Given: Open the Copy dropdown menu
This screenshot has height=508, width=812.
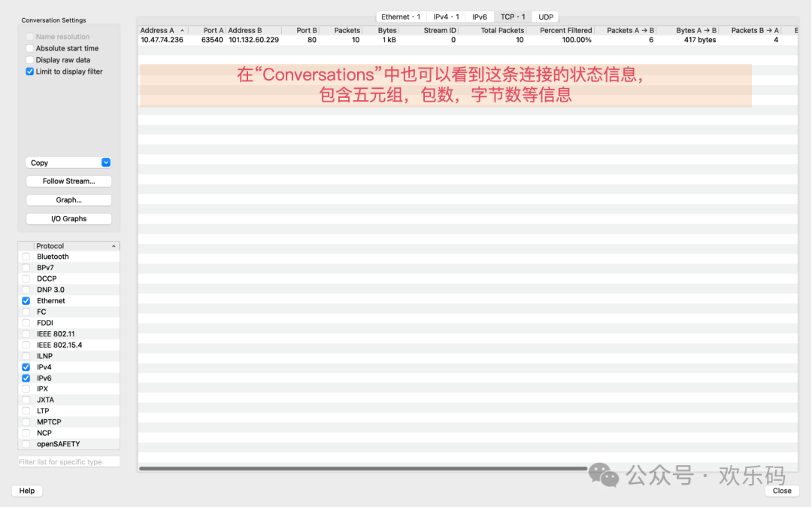Looking at the screenshot, I should [68, 162].
